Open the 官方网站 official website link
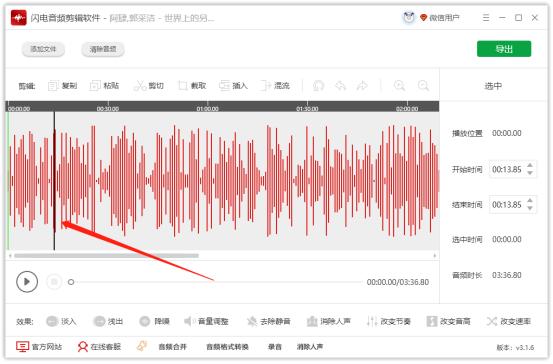 (x=39, y=347)
